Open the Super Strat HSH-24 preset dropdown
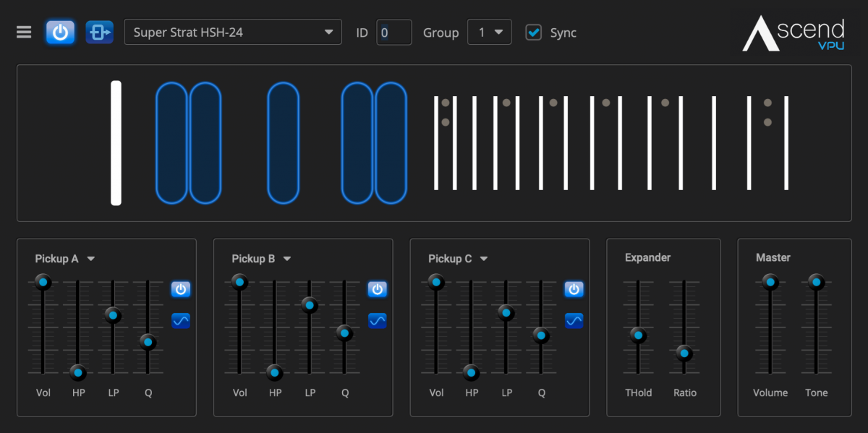 pyautogui.click(x=233, y=33)
